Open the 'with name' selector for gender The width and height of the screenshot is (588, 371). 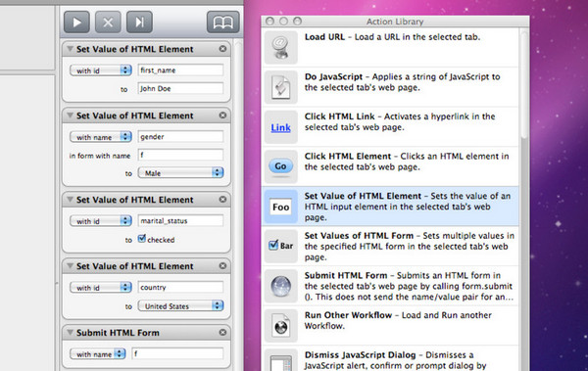point(101,137)
